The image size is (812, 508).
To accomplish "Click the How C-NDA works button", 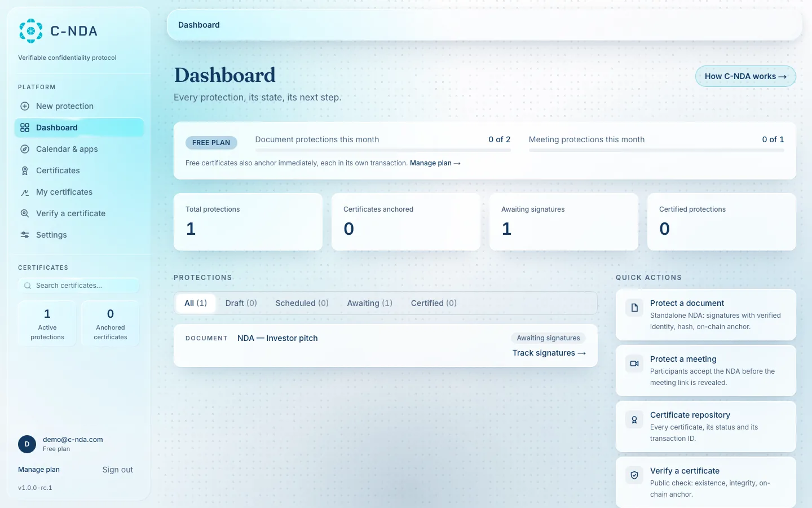I will (x=745, y=76).
